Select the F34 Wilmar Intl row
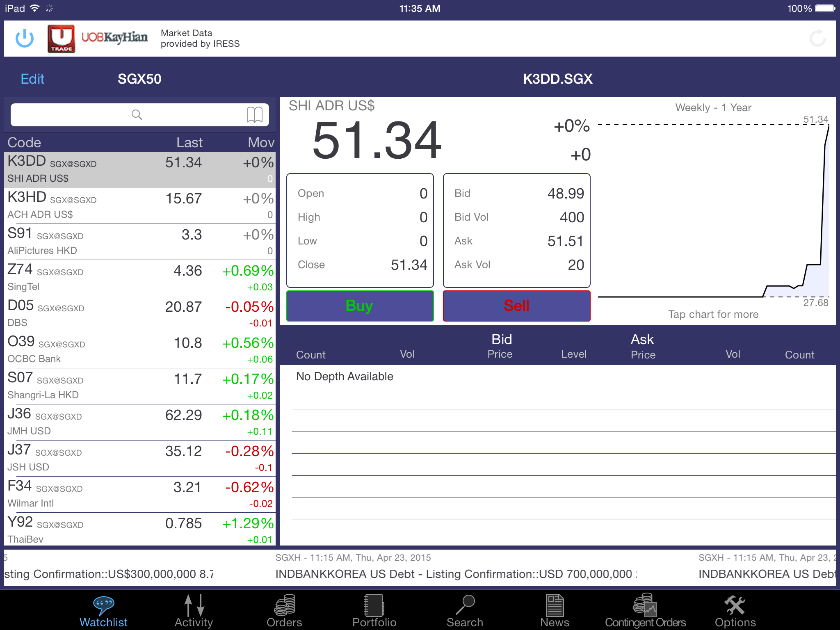The height and width of the screenshot is (630, 840). pos(140,495)
